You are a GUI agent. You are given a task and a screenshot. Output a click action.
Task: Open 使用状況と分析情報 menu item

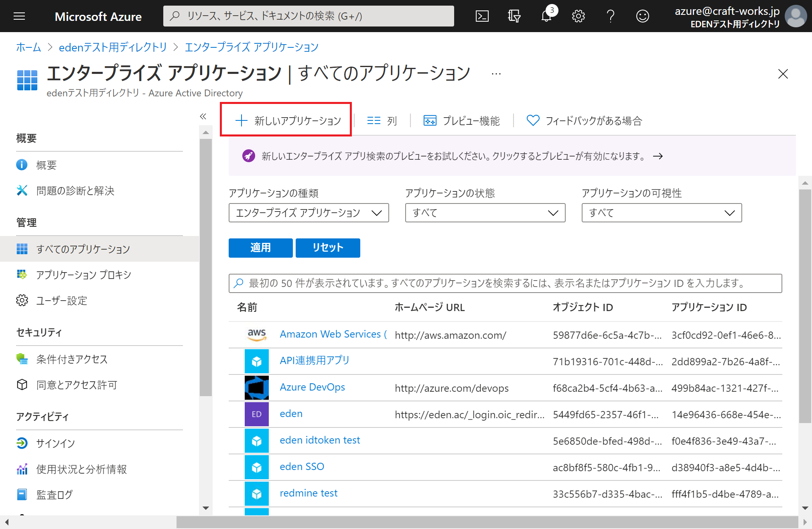(x=99, y=469)
